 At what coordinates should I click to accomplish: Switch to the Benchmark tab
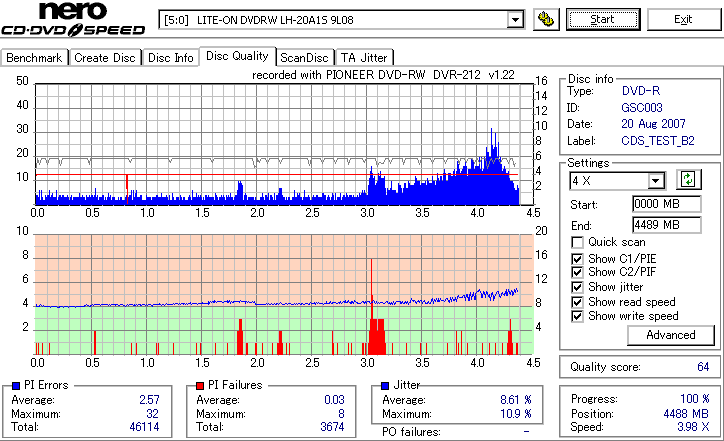(34, 58)
